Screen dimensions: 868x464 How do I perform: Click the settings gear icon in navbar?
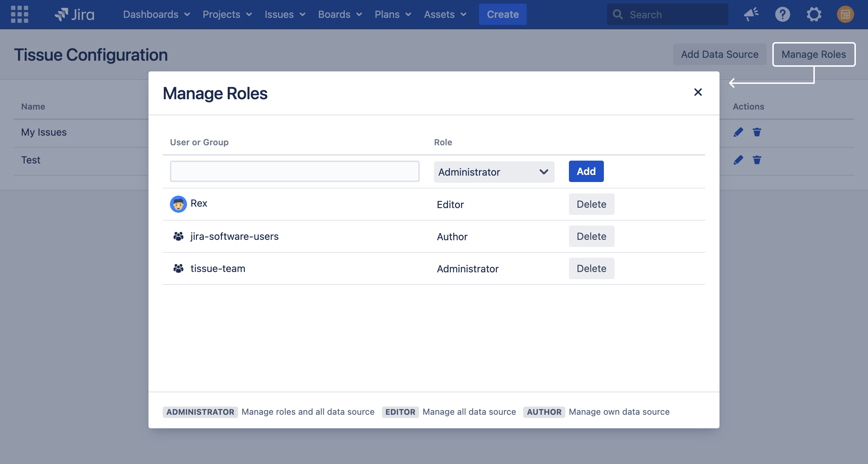pyautogui.click(x=813, y=14)
